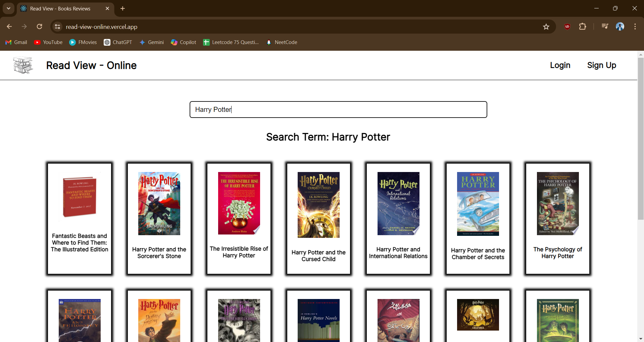Click the "Search Term: Harry Potter" heading

pyautogui.click(x=328, y=137)
